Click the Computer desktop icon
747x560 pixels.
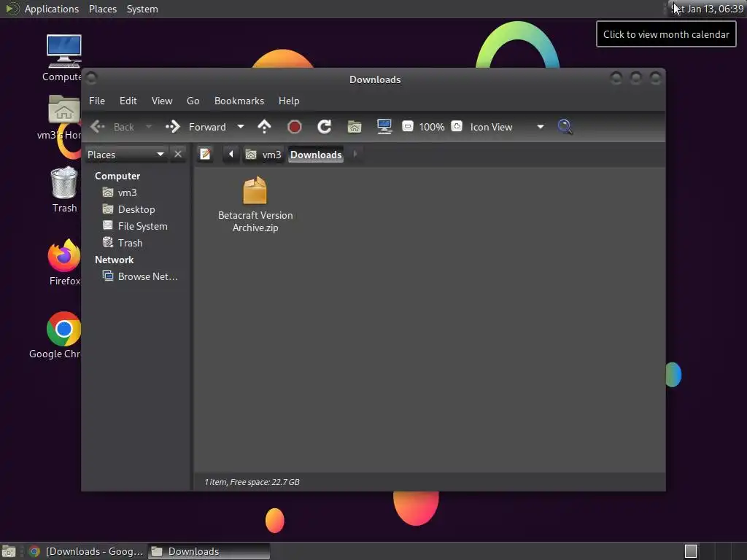tap(63, 58)
